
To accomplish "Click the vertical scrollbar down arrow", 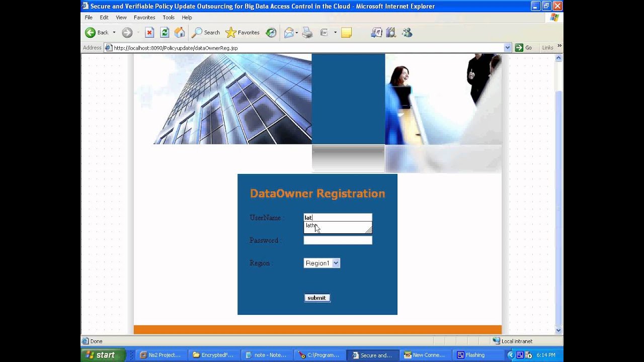I will (558, 330).
